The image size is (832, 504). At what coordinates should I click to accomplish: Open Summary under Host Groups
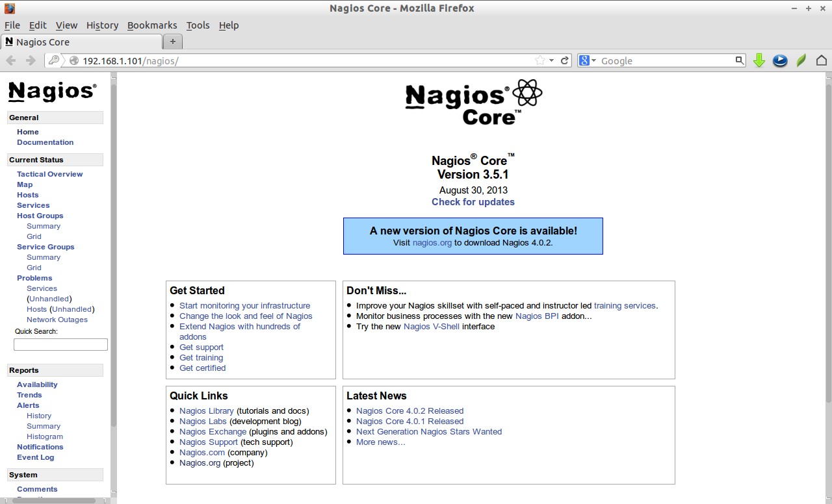pyautogui.click(x=44, y=226)
